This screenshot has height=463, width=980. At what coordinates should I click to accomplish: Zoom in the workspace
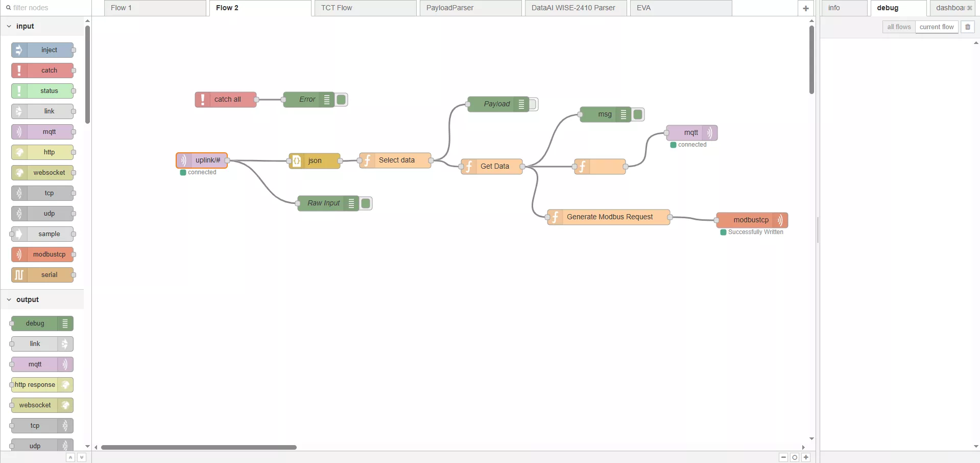pyautogui.click(x=806, y=457)
